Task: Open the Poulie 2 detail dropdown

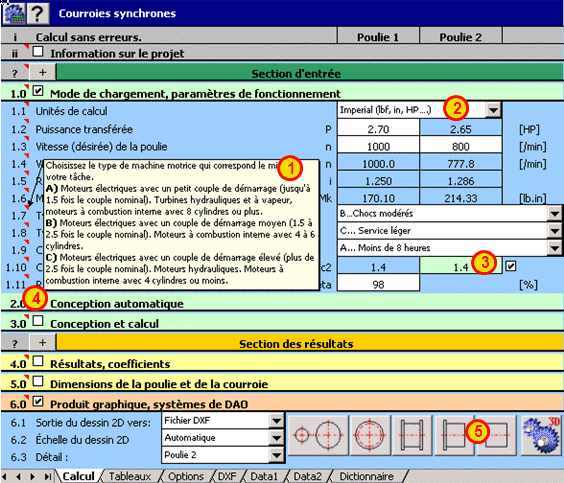Action: pyautogui.click(x=276, y=455)
